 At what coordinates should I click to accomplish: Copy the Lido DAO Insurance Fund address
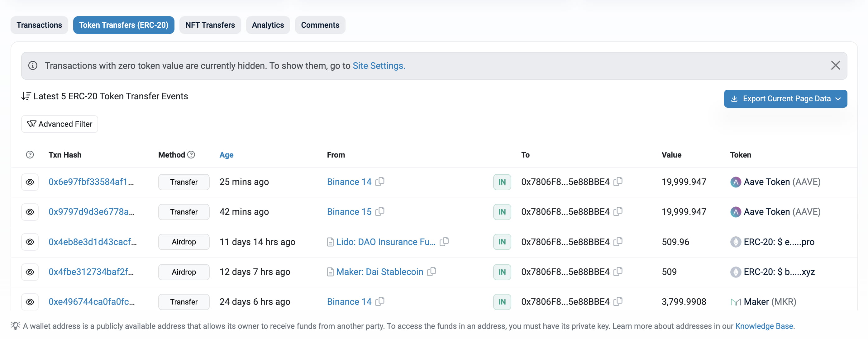pos(444,241)
